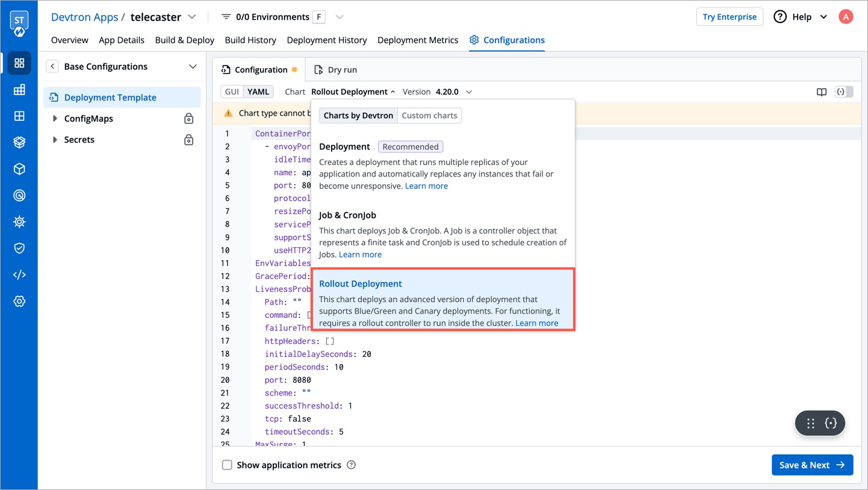Viewport: 868px width, 490px height.
Task: Click the Help question mark icon
Action: click(x=780, y=17)
